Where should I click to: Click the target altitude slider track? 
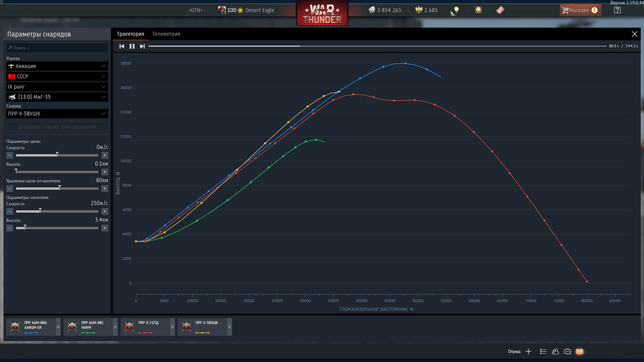(57, 172)
